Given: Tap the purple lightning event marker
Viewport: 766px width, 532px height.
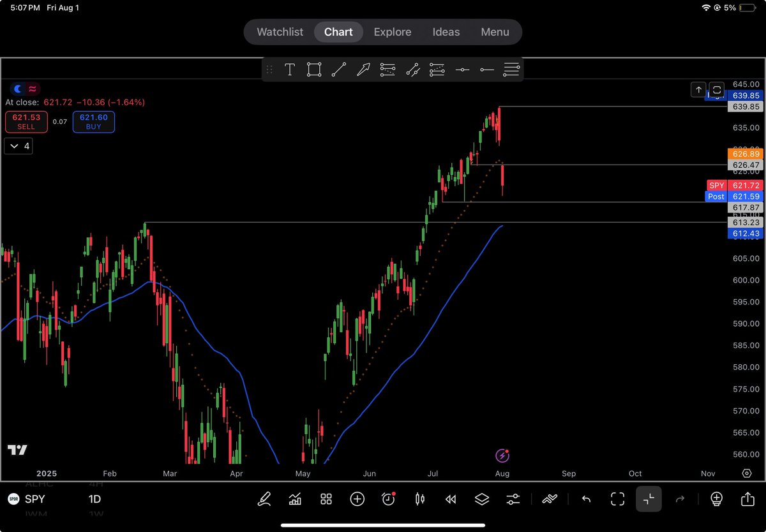Looking at the screenshot, I should pos(502,455).
